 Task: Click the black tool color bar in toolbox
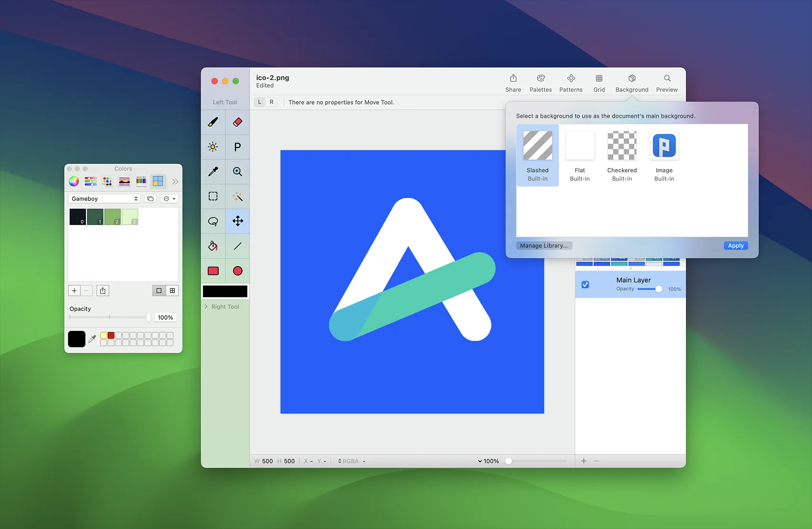[225, 291]
